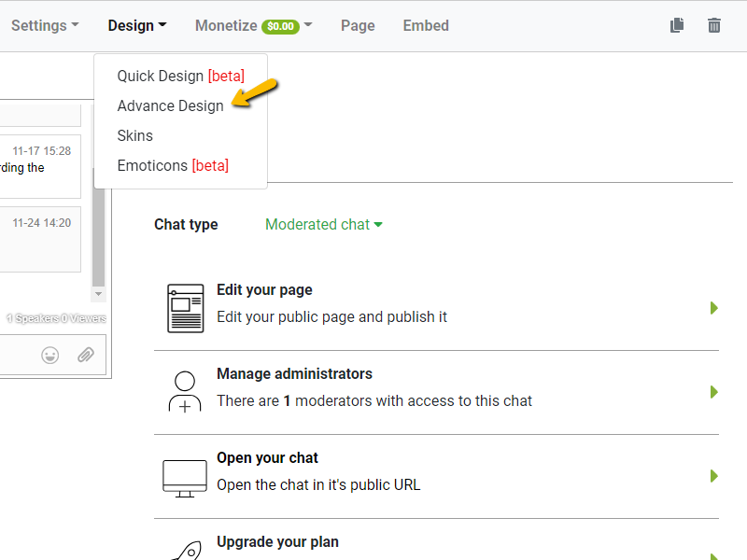The image size is (747, 560).
Task: Expand the Monetize dropdown
Action: [253, 26]
